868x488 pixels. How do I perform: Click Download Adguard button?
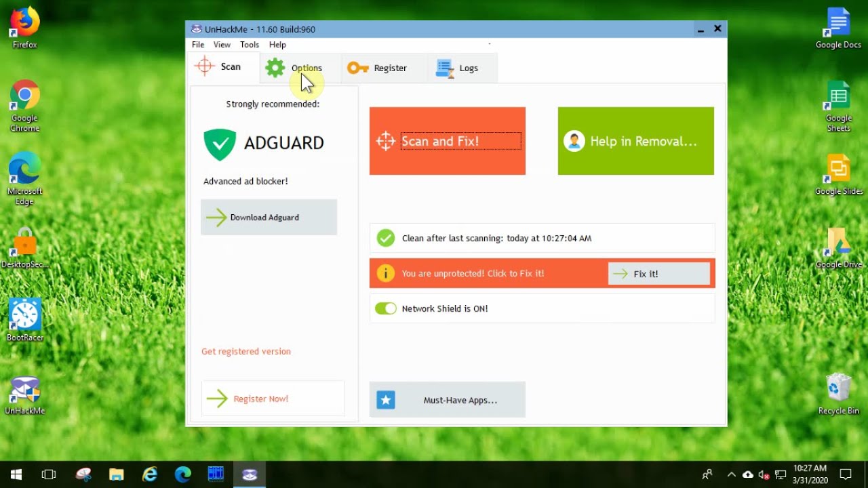269,218
